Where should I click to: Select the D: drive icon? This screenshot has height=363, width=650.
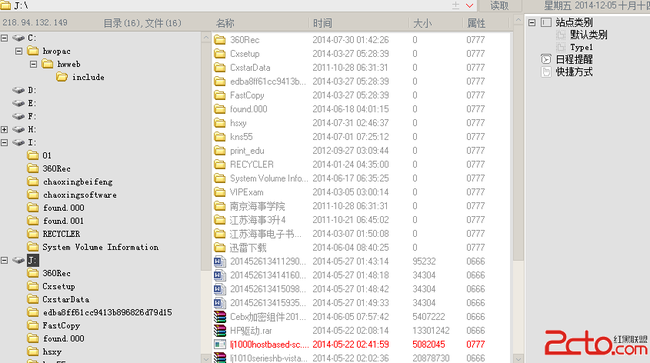(x=19, y=90)
